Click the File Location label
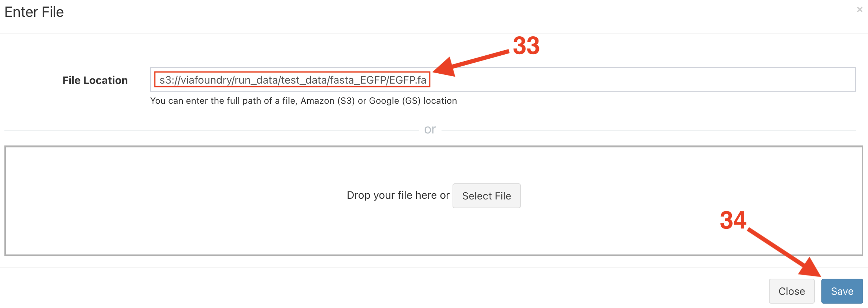This screenshot has height=308, width=868. pos(95,80)
